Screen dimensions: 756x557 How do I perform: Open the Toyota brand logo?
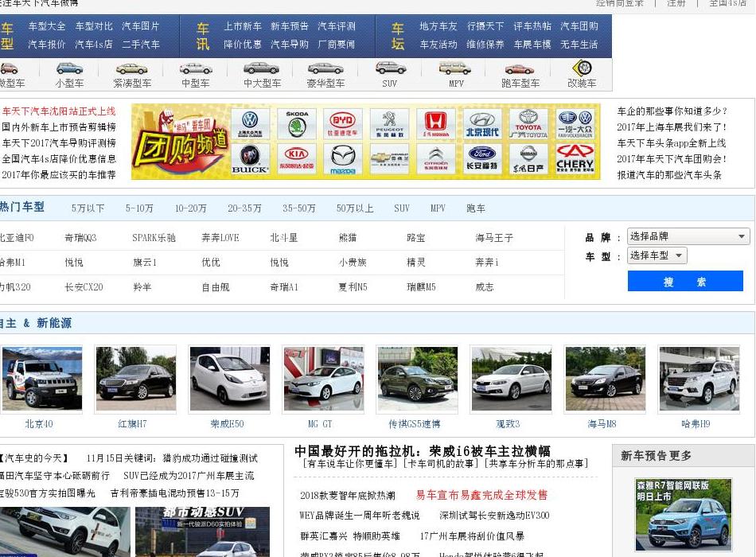pos(528,124)
